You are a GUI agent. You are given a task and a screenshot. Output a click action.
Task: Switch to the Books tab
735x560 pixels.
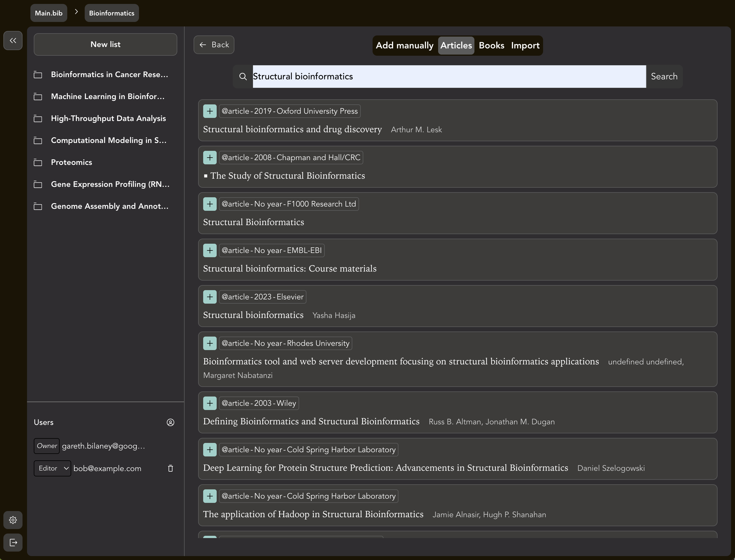point(491,45)
